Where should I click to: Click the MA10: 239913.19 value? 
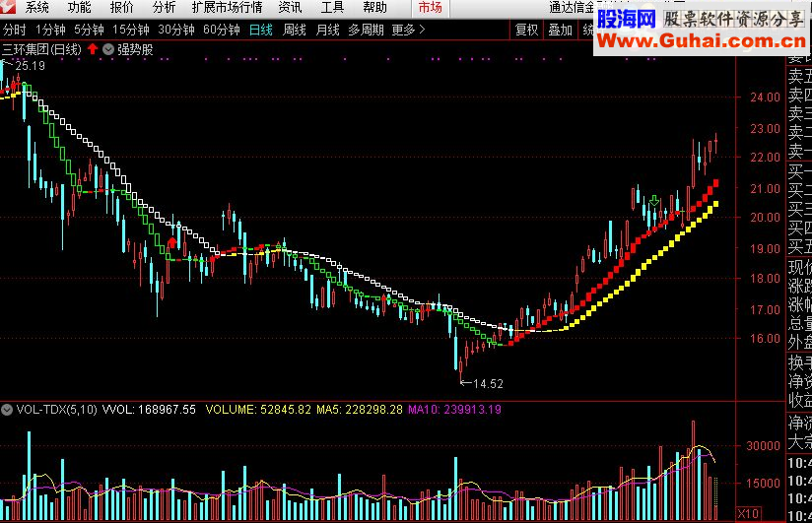(454, 410)
